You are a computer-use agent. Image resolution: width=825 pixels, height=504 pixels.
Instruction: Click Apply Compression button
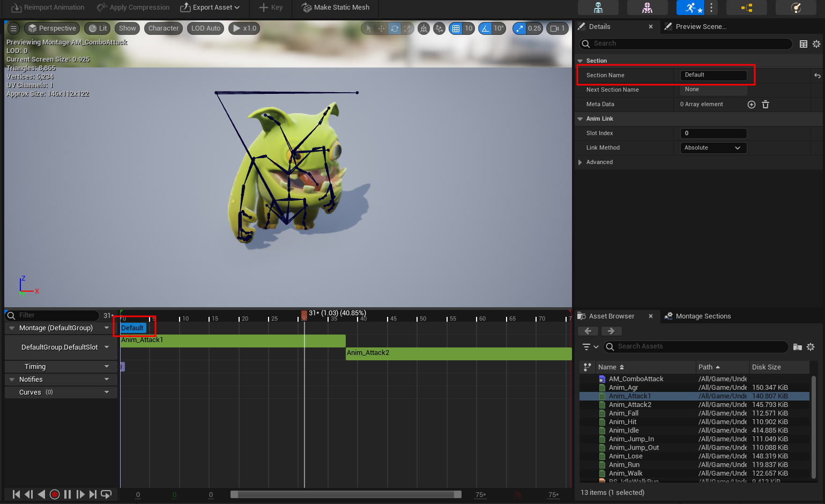(133, 8)
